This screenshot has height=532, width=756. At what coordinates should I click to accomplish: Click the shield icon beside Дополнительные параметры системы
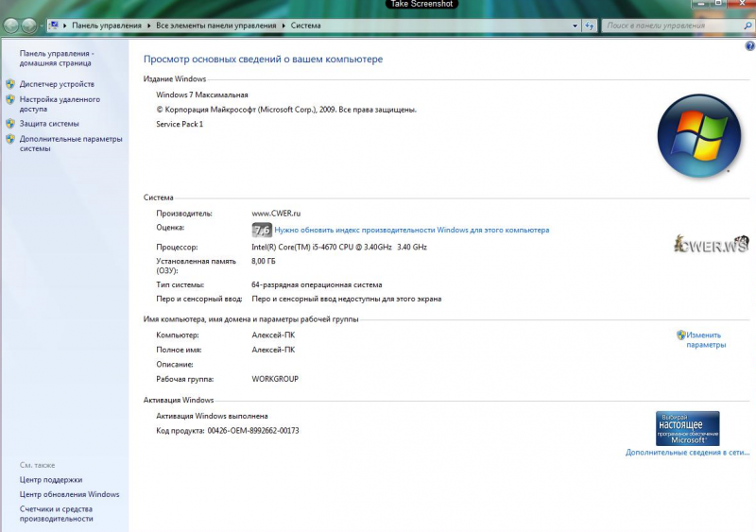point(10,139)
